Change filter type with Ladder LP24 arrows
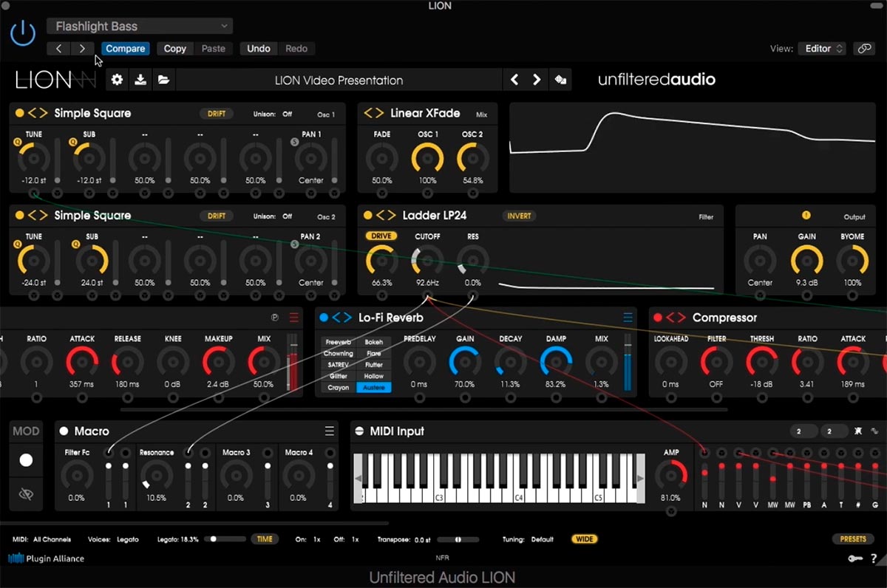The height and width of the screenshot is (588, 887). click(386, 216)
